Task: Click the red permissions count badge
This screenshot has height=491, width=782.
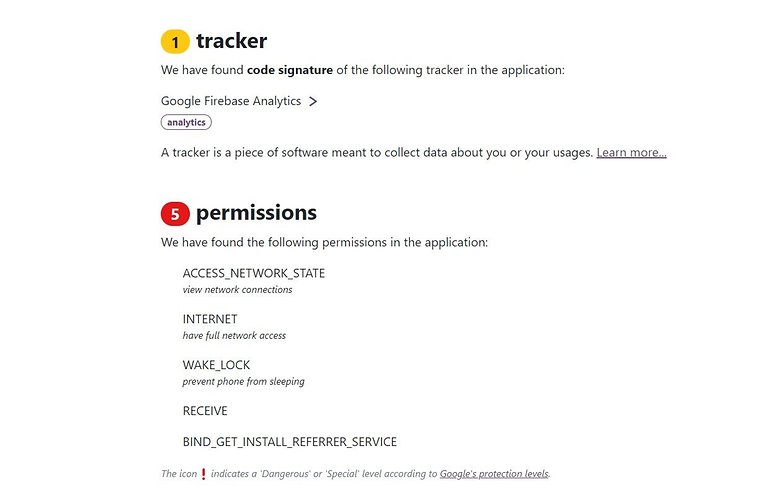Action: [x=175, y=214]
